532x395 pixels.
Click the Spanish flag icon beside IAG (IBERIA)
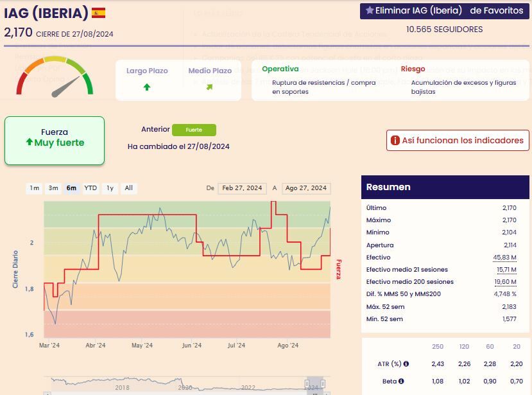click(x=98, y=13)
